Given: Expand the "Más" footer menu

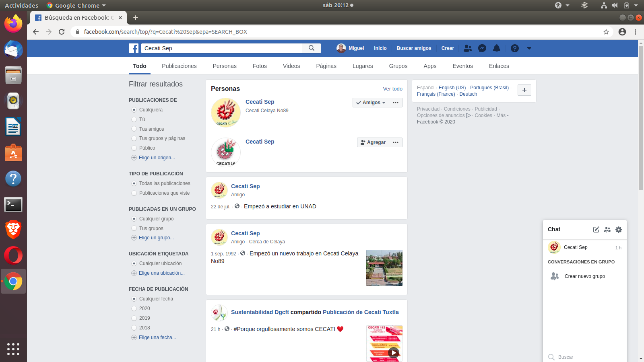Looking at the screenshot, I should point(502,115).
